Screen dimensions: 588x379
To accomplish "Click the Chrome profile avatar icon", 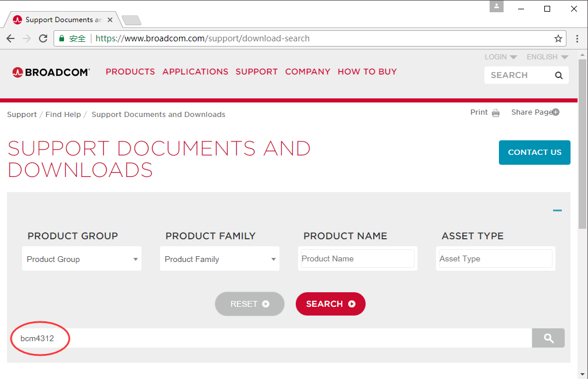I will click(x=496, y=6).
